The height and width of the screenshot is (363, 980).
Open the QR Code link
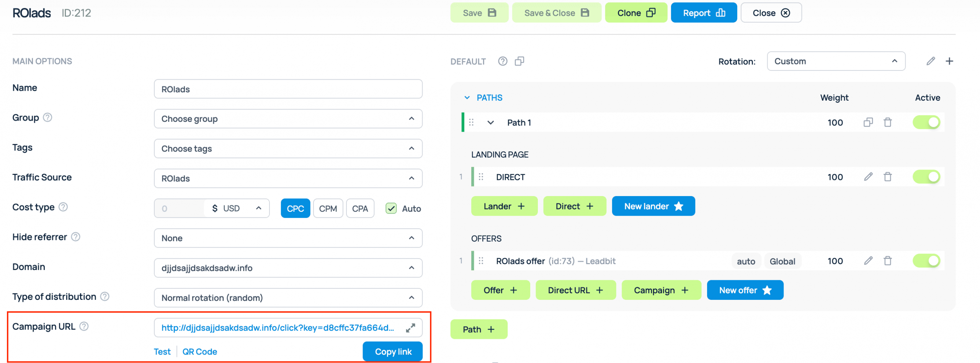click(199, 352)
